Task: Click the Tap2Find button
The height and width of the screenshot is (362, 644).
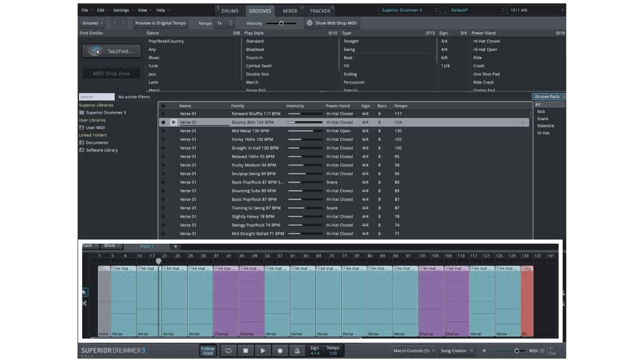Action: (111, 51)
